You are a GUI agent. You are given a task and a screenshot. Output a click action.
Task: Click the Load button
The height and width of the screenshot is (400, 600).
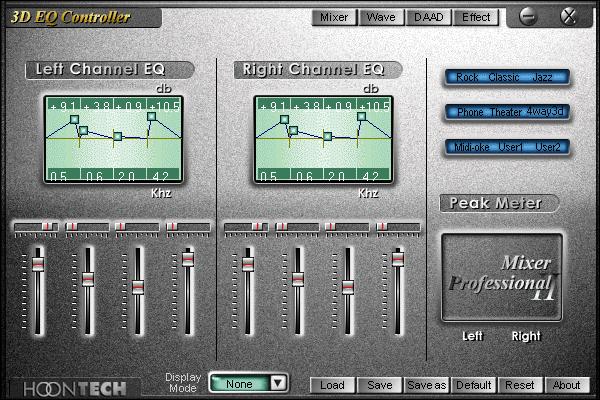coord(333,385)
